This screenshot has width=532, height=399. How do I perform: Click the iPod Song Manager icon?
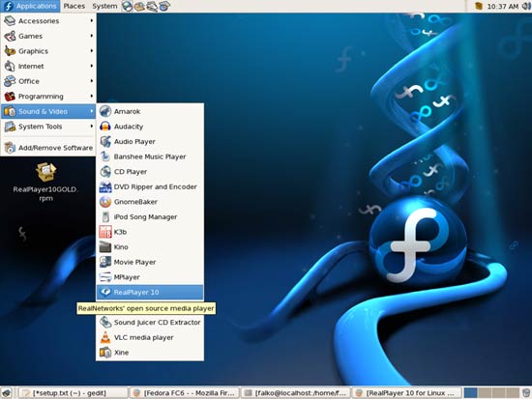tap(105, 216)
